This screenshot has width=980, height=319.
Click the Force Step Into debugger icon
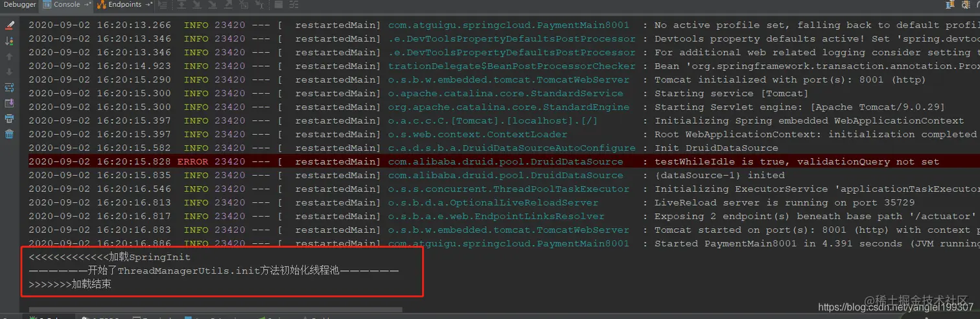point(212,5)
